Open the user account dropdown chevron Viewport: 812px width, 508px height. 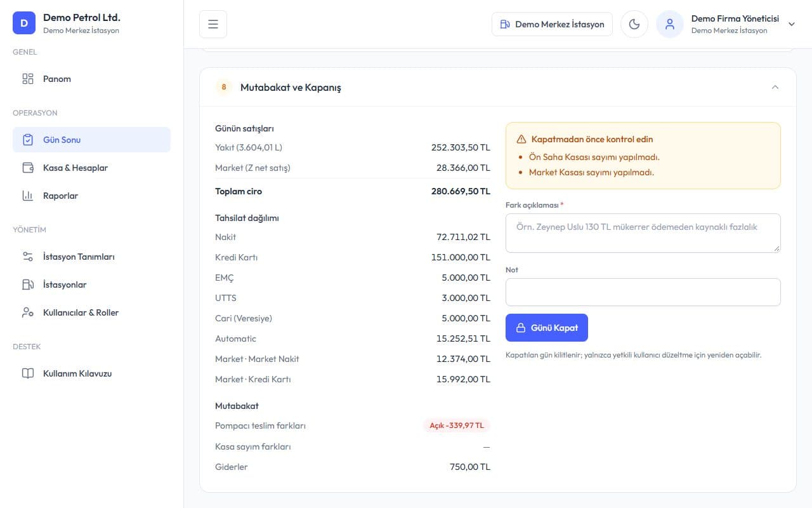click(x=792, y=24)
